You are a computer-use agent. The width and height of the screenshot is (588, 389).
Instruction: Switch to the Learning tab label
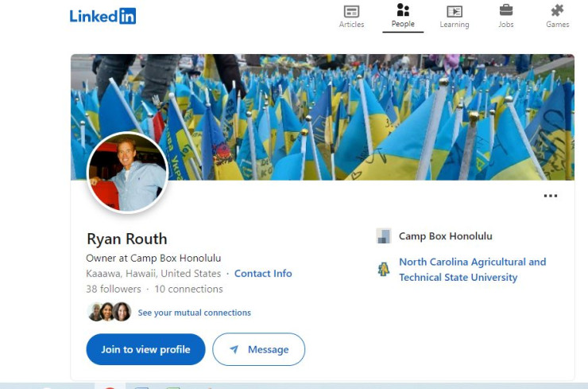pyautogui.click(x=455, y=25)
